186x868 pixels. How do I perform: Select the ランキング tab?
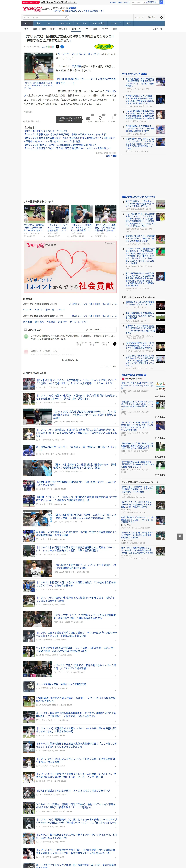tap(115, 23)
